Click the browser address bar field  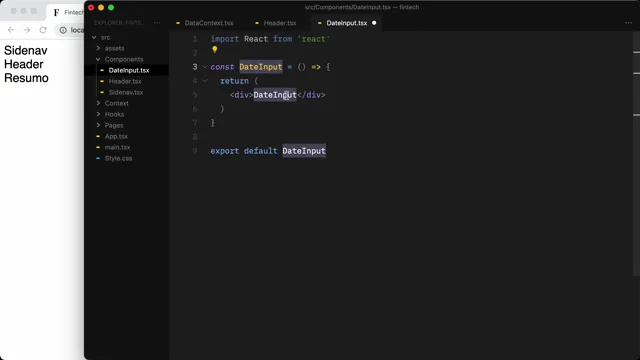pyautogui.click(x=70, y=30)
